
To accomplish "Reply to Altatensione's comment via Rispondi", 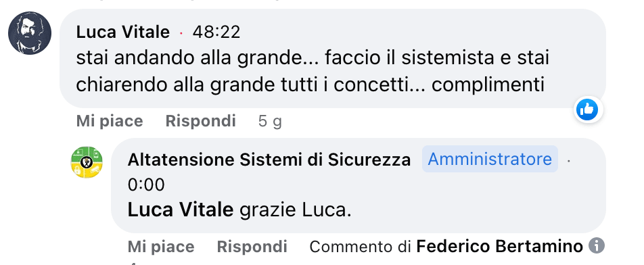I will coord(252,247).
